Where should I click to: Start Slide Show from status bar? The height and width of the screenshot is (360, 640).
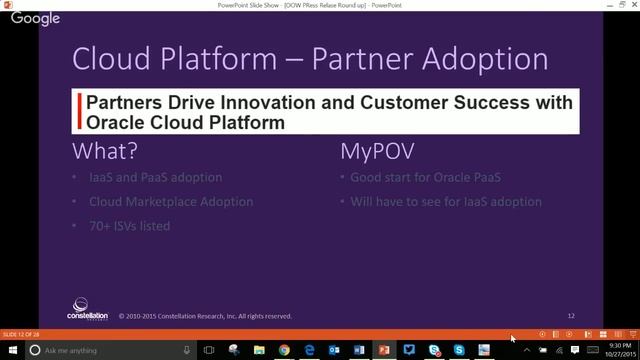633,334
